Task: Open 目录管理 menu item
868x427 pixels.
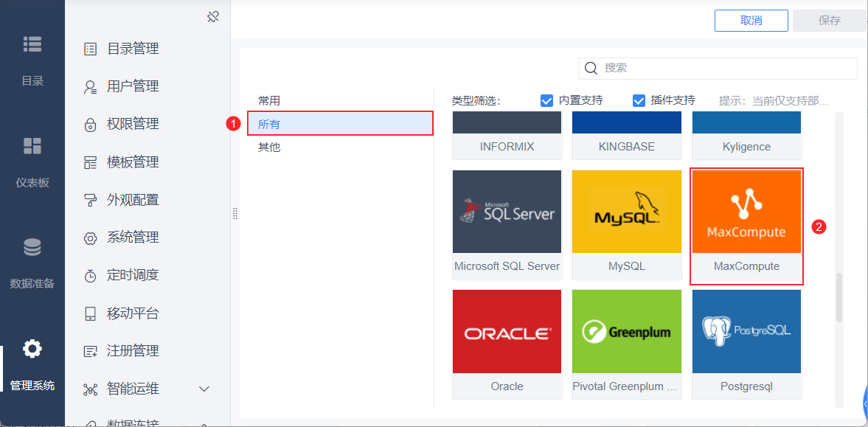Action: pos(133,49)
